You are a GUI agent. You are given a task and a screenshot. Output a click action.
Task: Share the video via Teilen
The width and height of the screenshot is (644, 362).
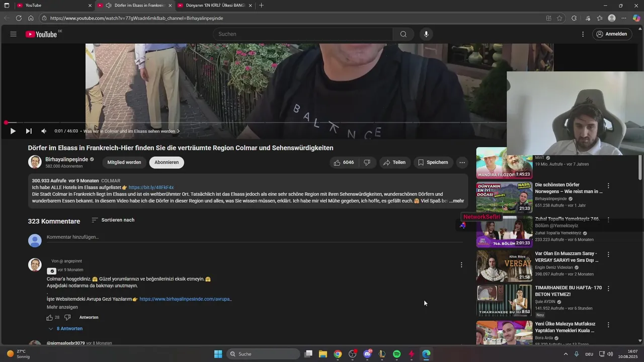tap(394, 162)
